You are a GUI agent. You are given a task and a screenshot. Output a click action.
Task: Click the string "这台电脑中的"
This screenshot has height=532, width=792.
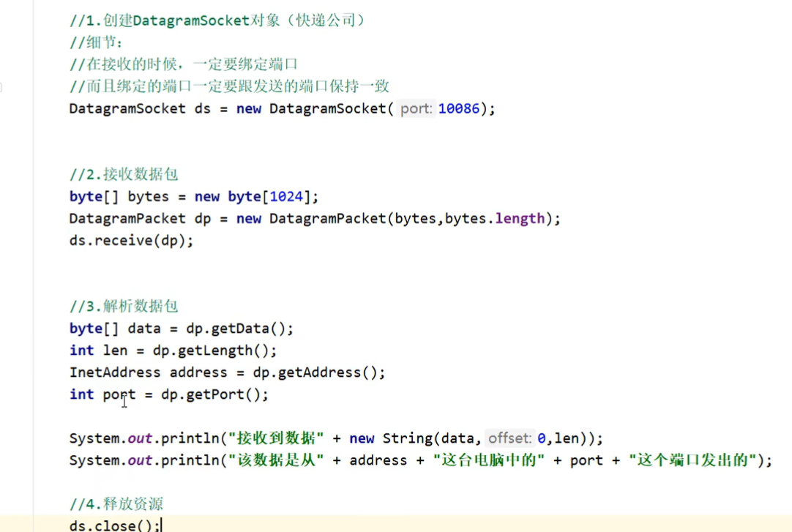pyautogui.click(x=488, y=460)
